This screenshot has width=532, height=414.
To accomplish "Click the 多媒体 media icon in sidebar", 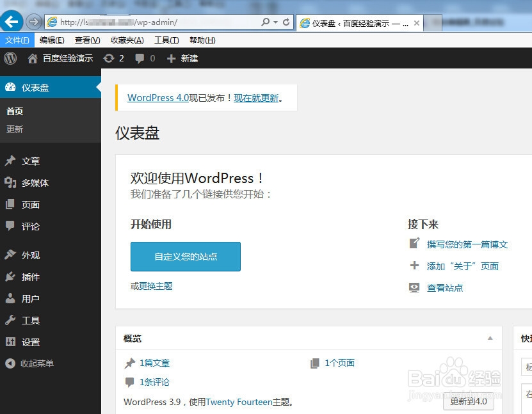I will click(10, 182).
